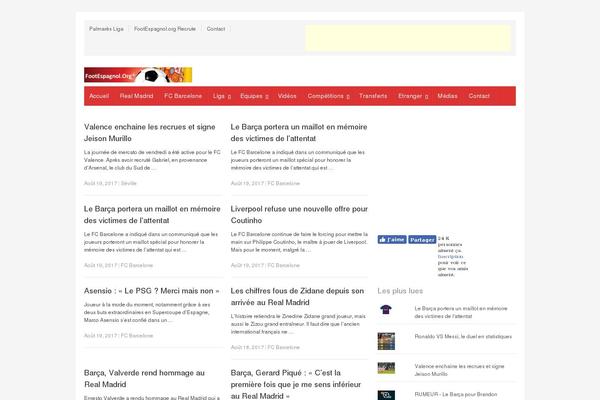Click the Les plus lues heading
Viewport: 600px width, 400px height.
click(x=400, y=291)
